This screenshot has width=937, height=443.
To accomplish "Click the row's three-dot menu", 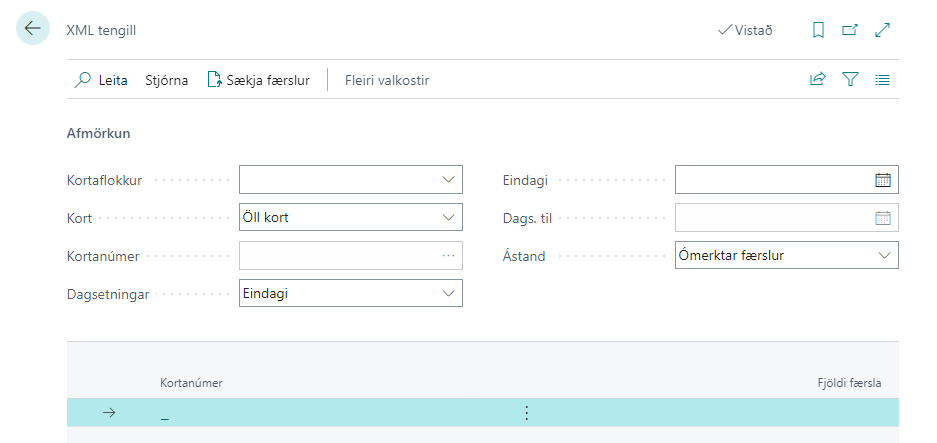I will coord(527,413).
